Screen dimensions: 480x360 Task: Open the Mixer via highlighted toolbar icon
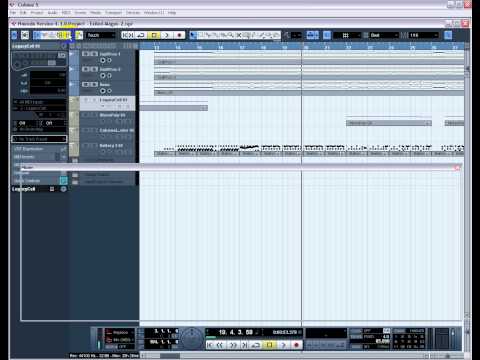coord(68,35)
